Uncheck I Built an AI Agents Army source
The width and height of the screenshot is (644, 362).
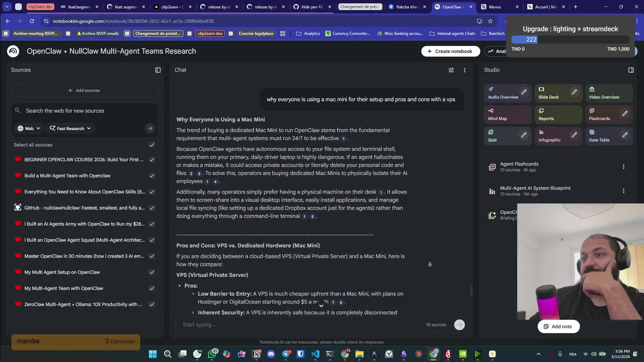point(151,224)
